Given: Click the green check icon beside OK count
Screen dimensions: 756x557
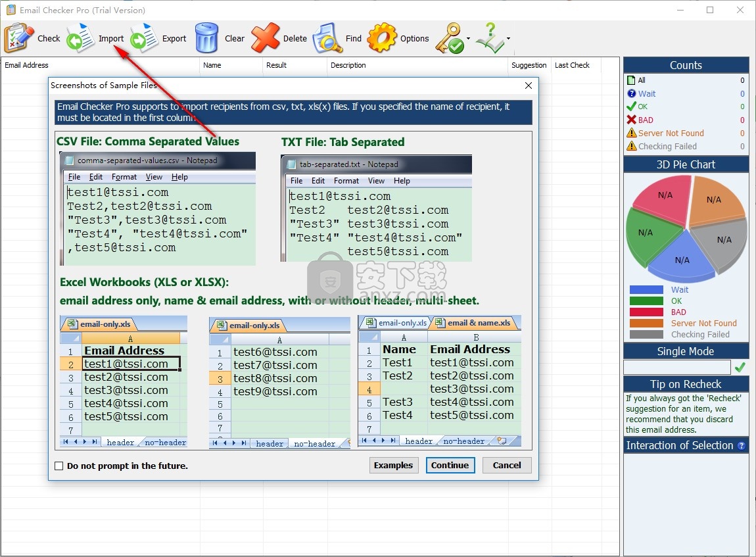Looking at the screenshot, I should 631,107.
